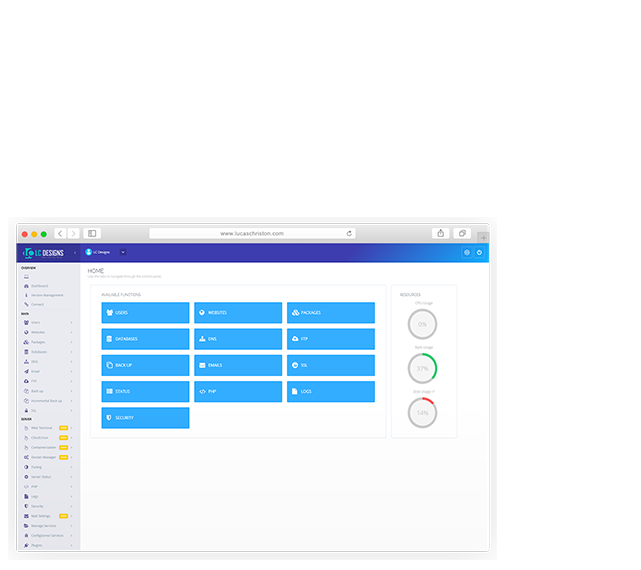641x570 pixels.
Task: Click the Plugins sidebar icon
Action: pyautogui.click(x=26, y=545)
